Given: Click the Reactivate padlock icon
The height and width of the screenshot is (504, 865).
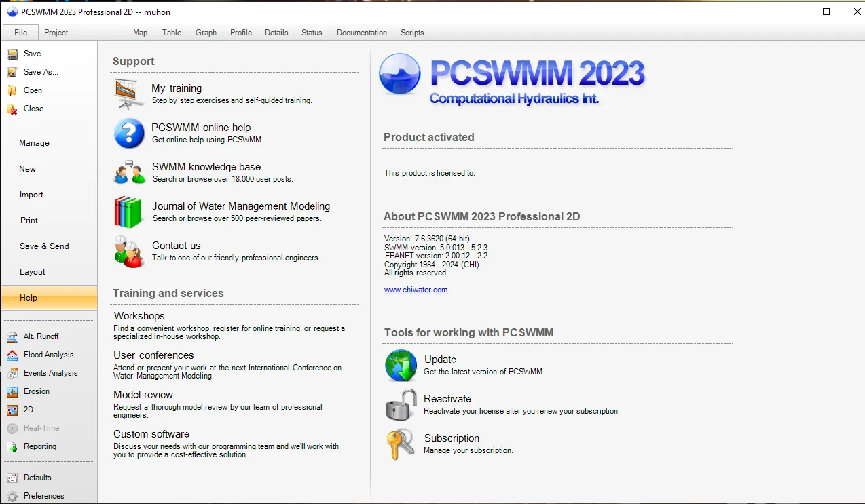Looking at the screenshot, I should (x=401, y=405).
